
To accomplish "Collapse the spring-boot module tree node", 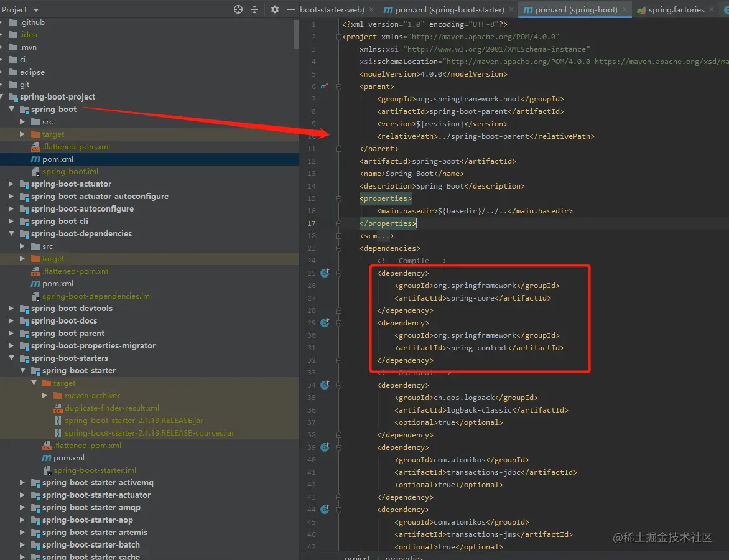I will 12,110.
